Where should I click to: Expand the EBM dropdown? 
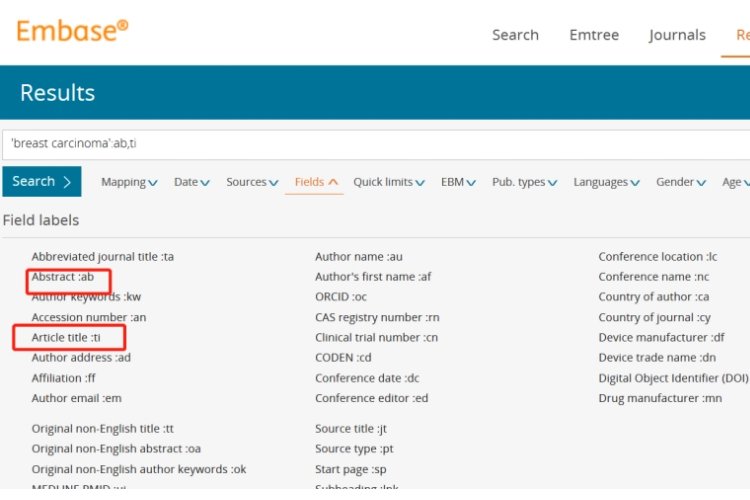[458, 182]
